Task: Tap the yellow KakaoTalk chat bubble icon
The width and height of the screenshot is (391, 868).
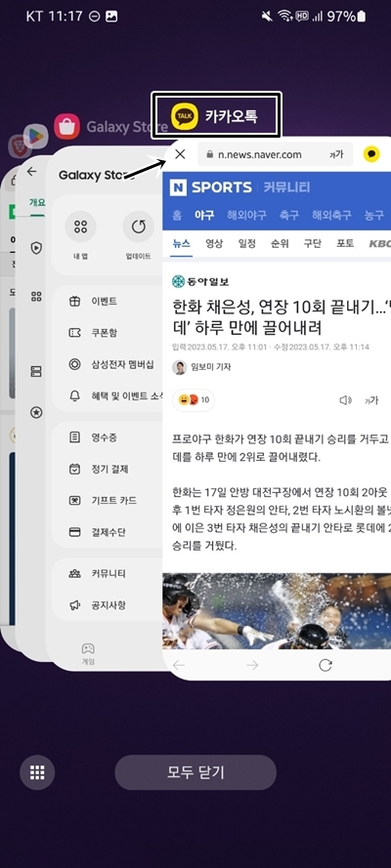Action: [x=371, y=154]
